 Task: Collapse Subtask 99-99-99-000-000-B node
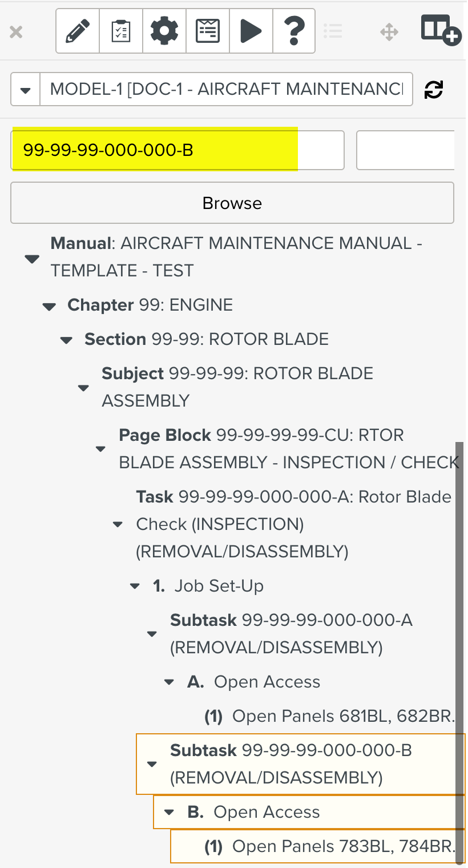(151, 763)
